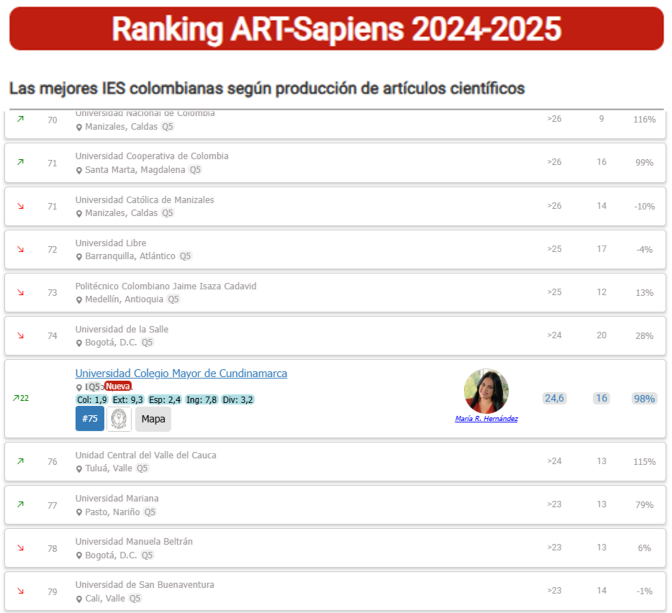
Task: Click location pin beside Cali, Valle
Action: 79,599
